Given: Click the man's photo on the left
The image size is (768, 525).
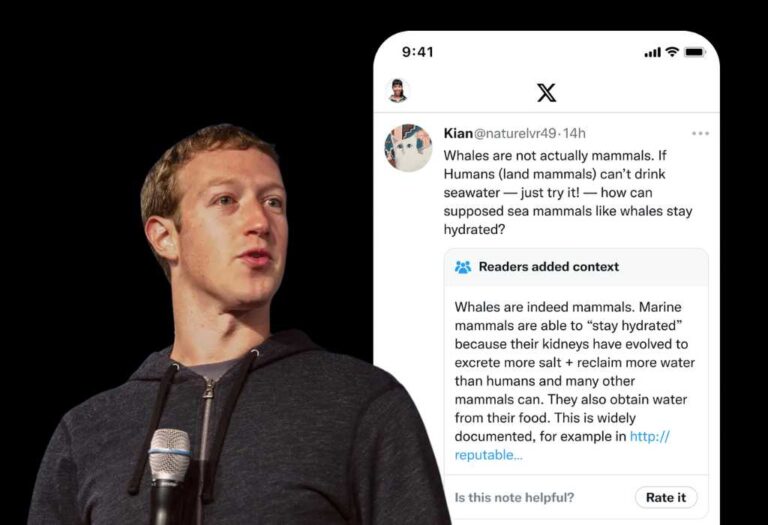Looking at the screenshot, I should coord(240,300).
